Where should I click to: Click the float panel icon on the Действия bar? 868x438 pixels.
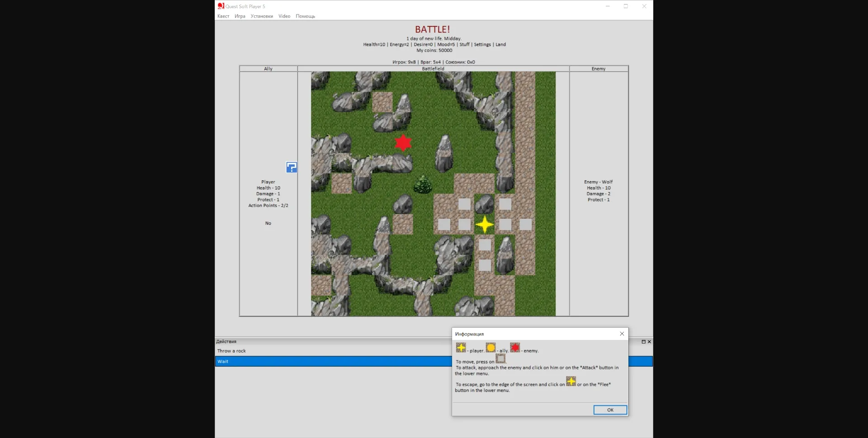(643, 342)
